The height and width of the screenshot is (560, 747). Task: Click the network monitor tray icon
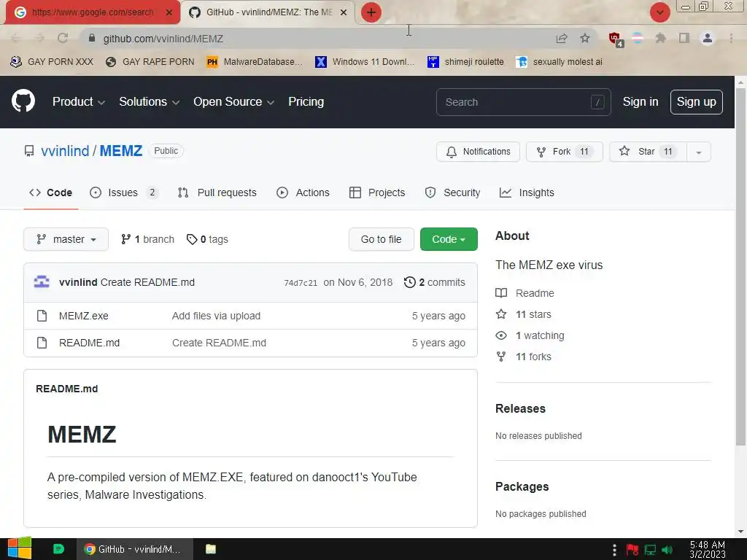[x=650, y=550]
